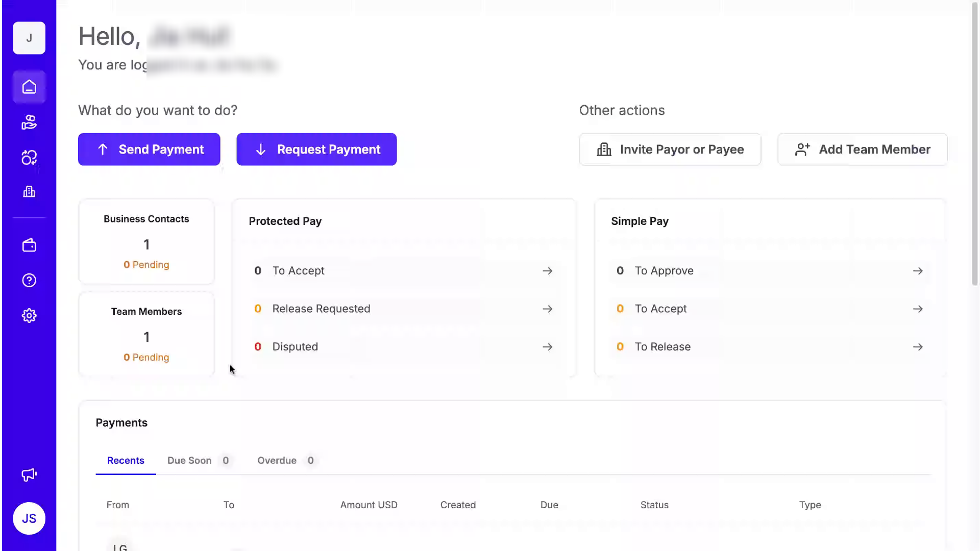
Task: Open the contacts exchange sidebar icon
Action: point(29,158)
